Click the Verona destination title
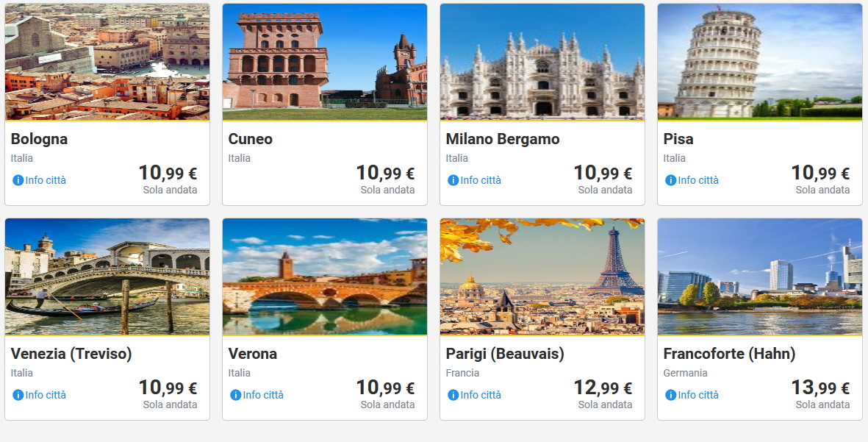The width and height of the screenshot is (868, 442). (x=253, y=354)
